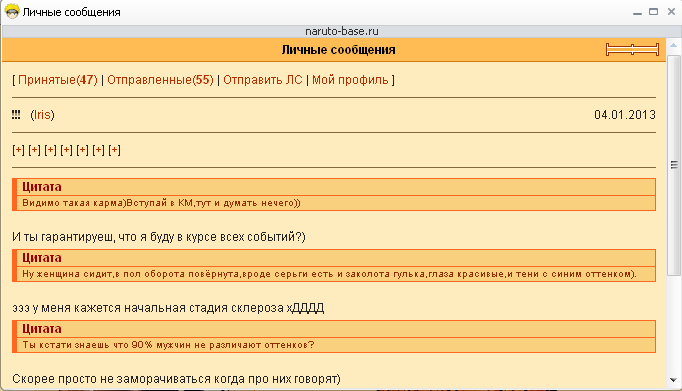
Task: Click the Отправить ЛС link
Action: (263, 80)
